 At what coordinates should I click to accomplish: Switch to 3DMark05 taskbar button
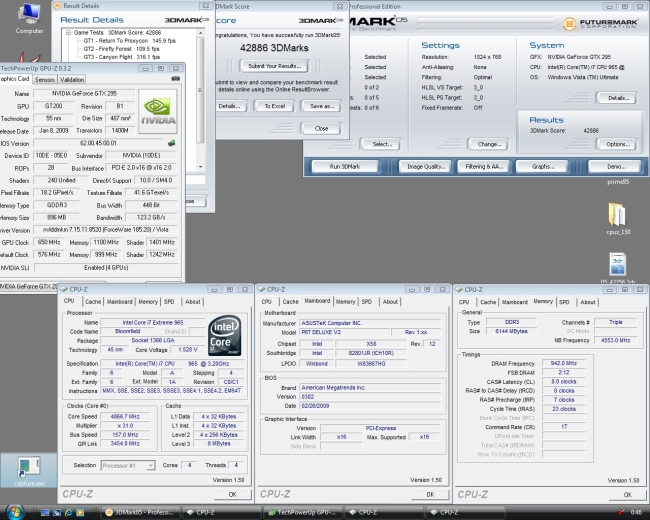click(x=141, y=513)
